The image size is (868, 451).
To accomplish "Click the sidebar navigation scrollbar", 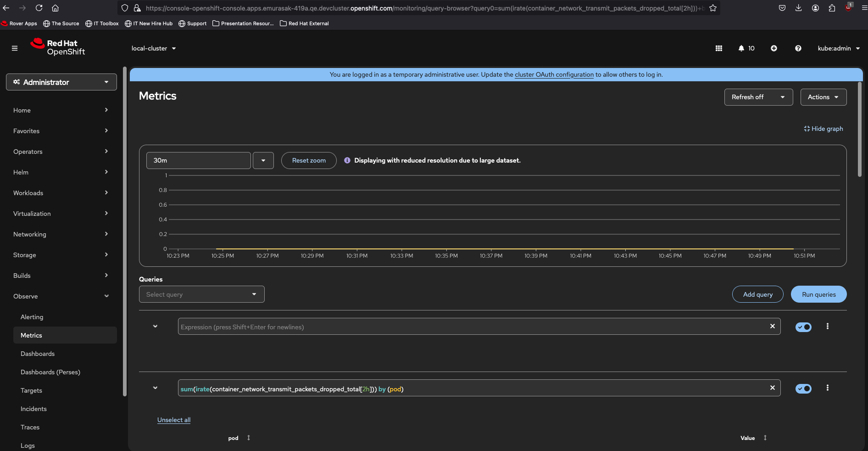I will tap(125, 232).
